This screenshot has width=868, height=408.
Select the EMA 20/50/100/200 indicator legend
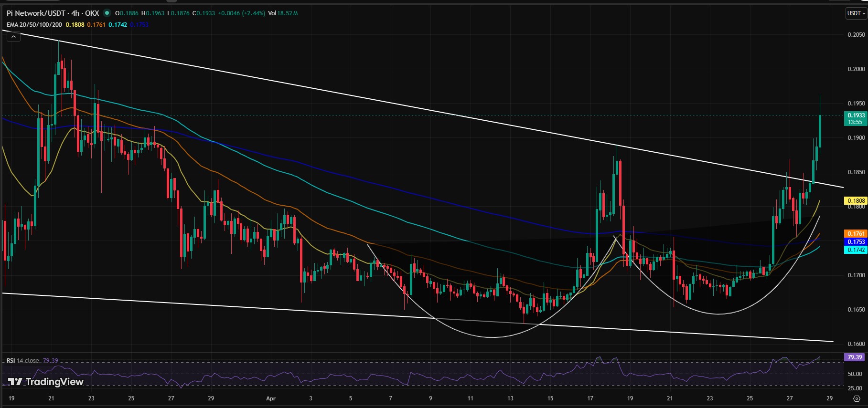pos(34,24)
